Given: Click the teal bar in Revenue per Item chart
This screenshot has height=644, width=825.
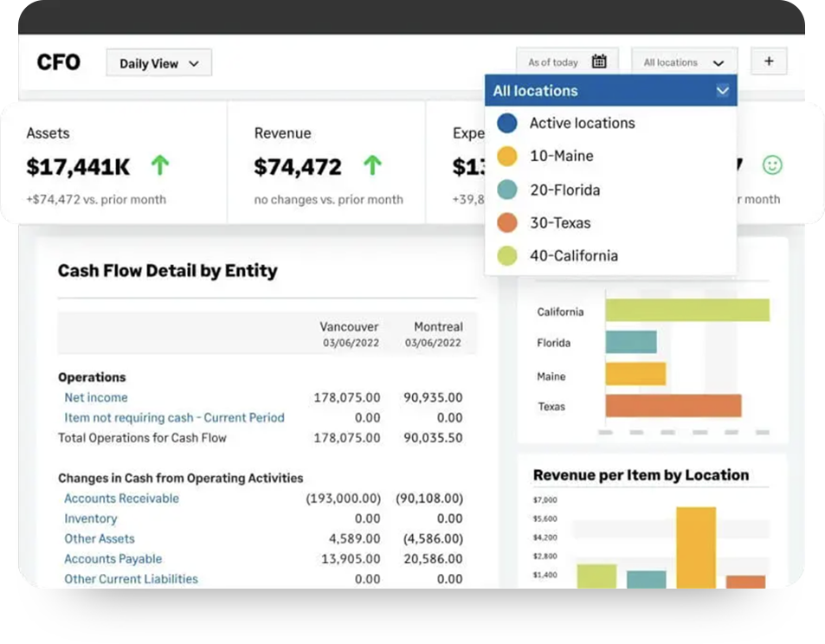Looking at the screenshot, I should (646, 579).
